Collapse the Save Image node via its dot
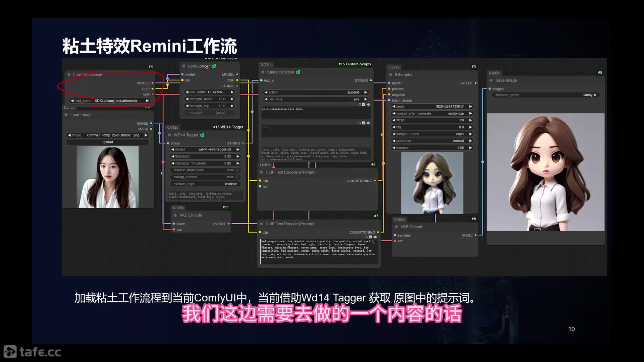 tap(491, 80)
